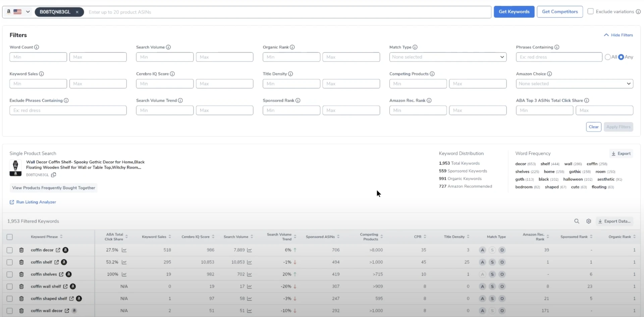Click Word Count info icon

point(37,47)
